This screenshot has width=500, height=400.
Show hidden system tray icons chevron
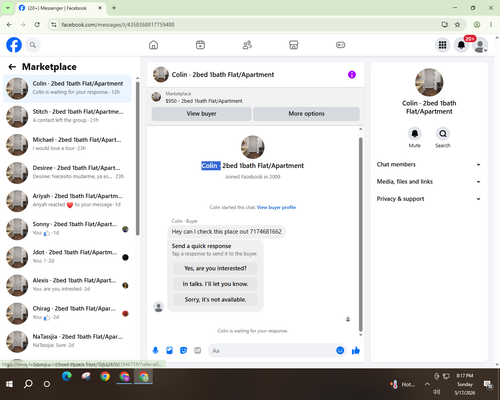pos(427,384)
